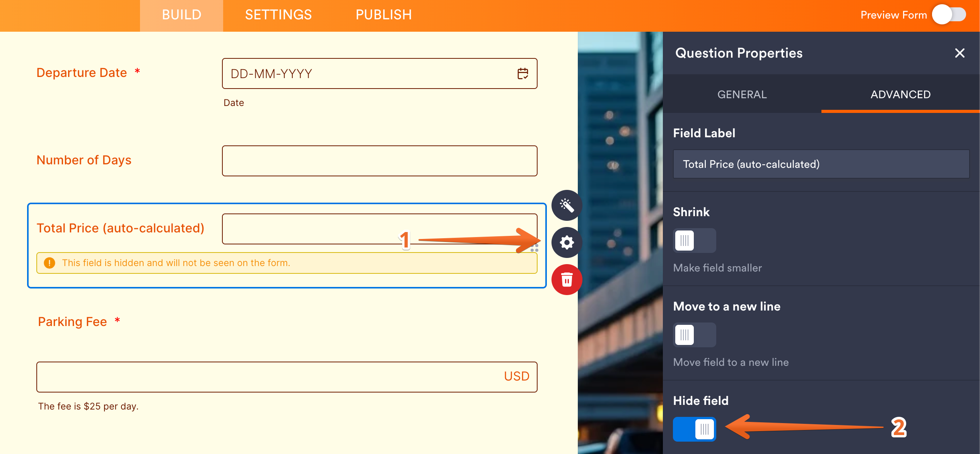Image resolution: width=980 pixels, height=454 pixels.
Task: Click the Preview Form label
Action: pyautogui.click(x=894, y=15)
